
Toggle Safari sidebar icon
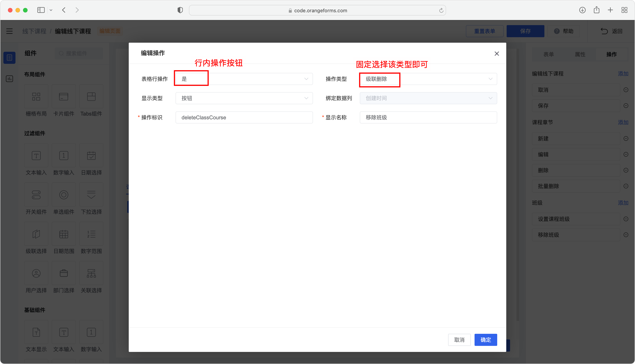point(41,10)
